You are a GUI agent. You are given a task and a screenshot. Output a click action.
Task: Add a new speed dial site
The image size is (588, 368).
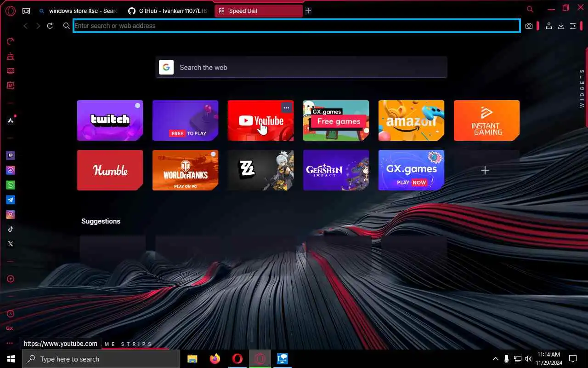click(485, 170)
